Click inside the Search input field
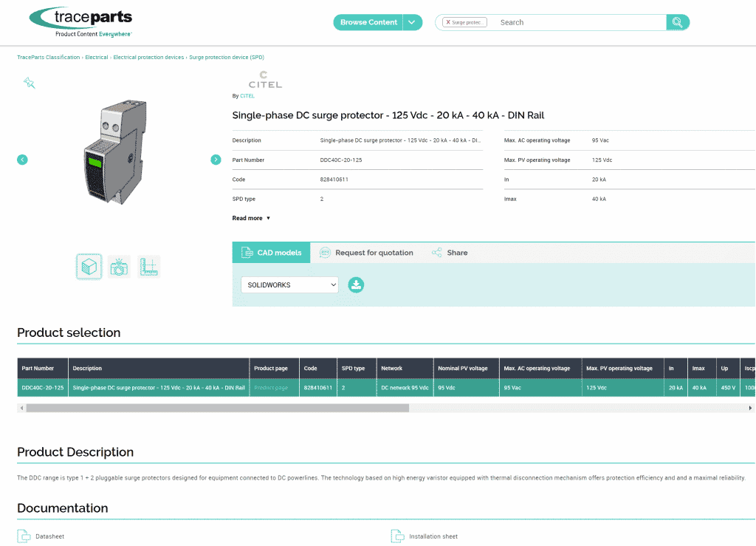Image resolution: width=756 pixels, height=546 pixels. coord(576,22)
